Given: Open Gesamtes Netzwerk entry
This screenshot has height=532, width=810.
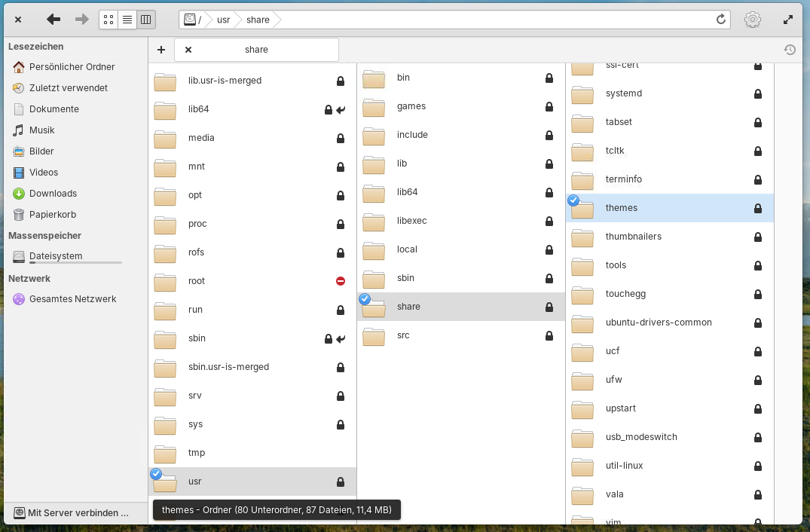Looking at the screenshot, I should (x=72, y=299).
